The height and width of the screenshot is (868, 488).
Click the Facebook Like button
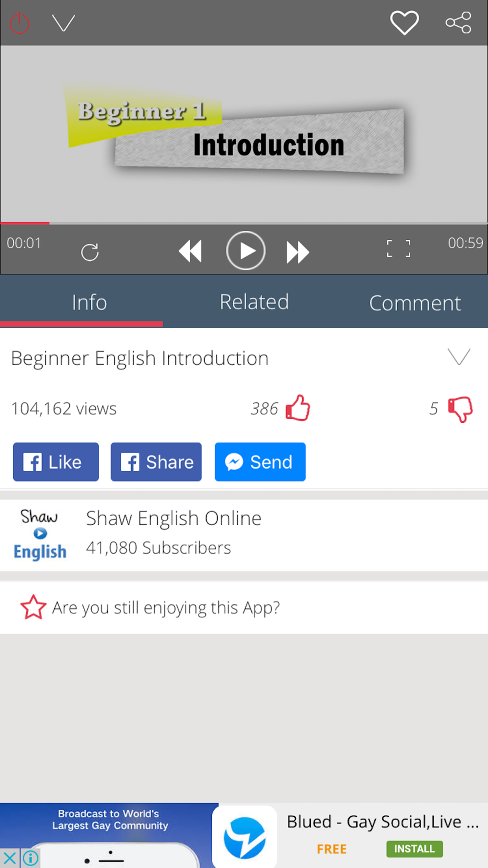click(x=56, y=462)
